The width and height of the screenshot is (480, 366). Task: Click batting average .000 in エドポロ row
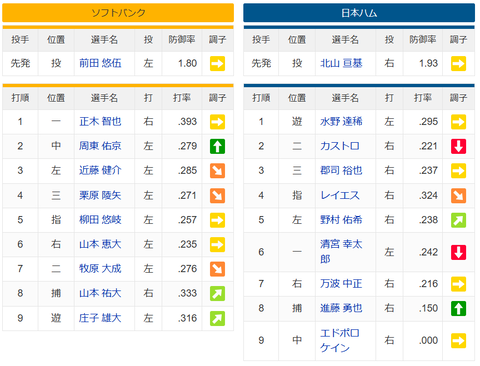tap(428, 341)
